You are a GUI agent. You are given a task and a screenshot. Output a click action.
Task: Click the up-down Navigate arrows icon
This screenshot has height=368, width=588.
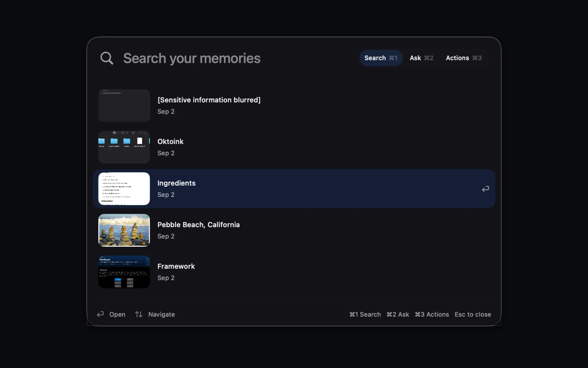click(139, 314)
